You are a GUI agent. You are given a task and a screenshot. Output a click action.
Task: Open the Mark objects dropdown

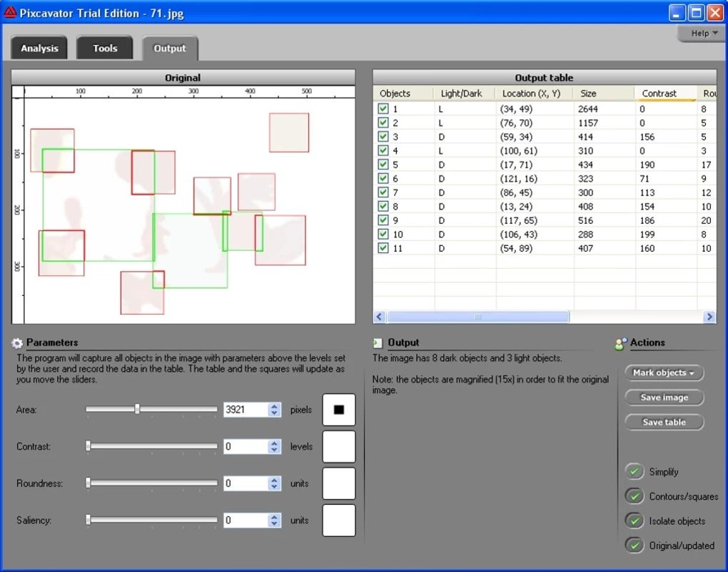click(x=664, y=372)
